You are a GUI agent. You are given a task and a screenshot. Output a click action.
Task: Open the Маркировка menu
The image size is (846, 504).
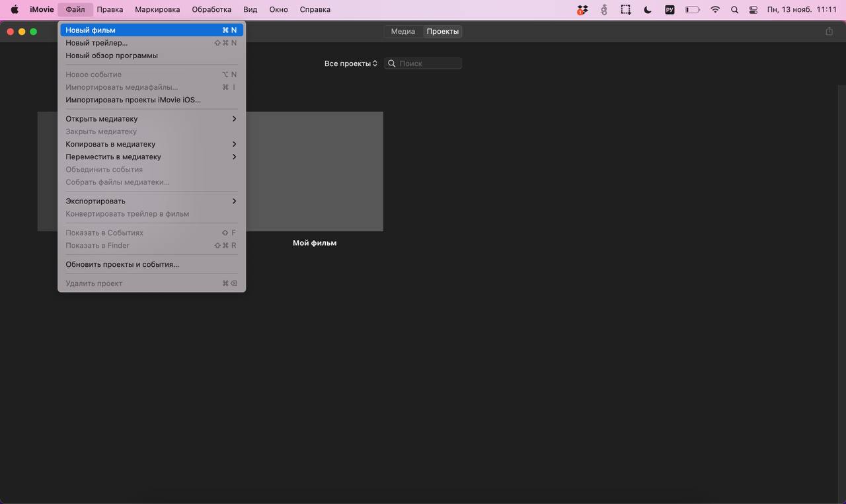tap(157, 10)
